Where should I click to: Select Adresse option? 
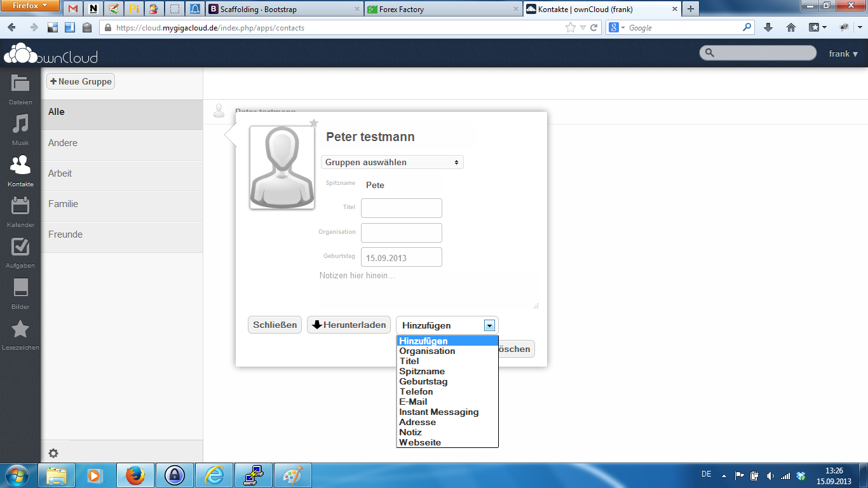pyautogui.click(x=447, y=422)
